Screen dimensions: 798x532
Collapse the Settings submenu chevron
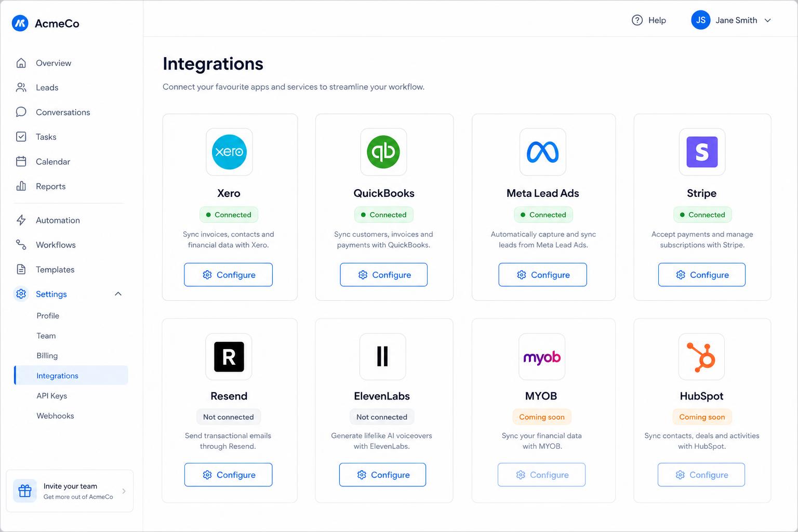pos(118,294)
